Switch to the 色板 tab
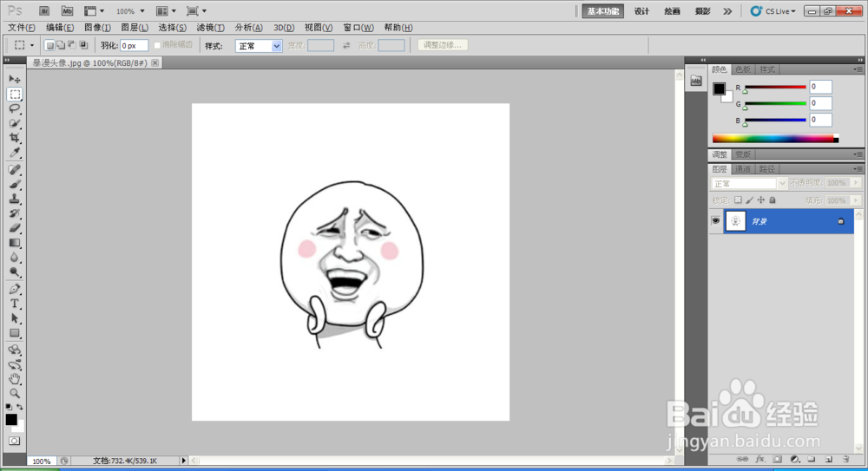868x471 pixels. click(743, 69)
